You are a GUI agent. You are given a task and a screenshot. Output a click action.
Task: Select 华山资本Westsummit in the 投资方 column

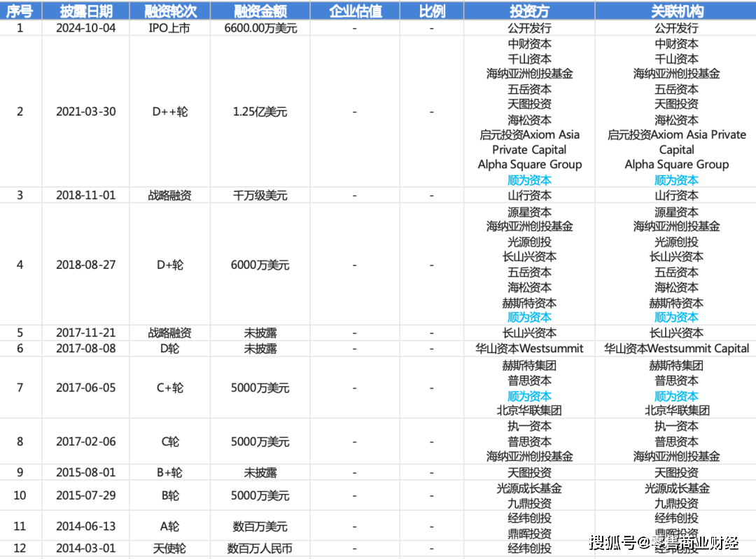click(529, 348)
